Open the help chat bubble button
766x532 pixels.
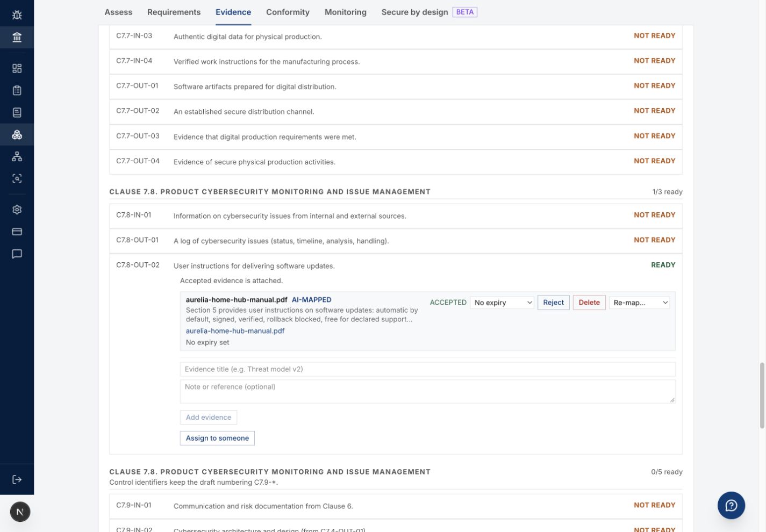(x=731, y=505)
